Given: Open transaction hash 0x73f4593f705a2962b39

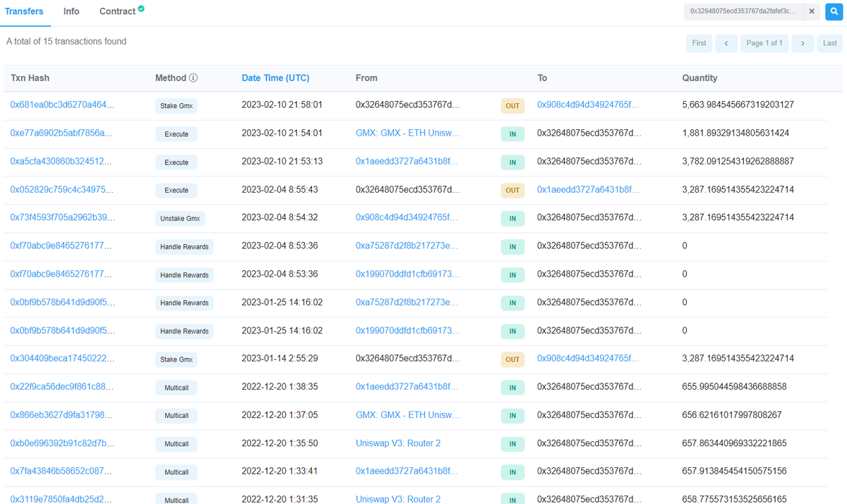Looking at the screenshot, I should point(61,218).
